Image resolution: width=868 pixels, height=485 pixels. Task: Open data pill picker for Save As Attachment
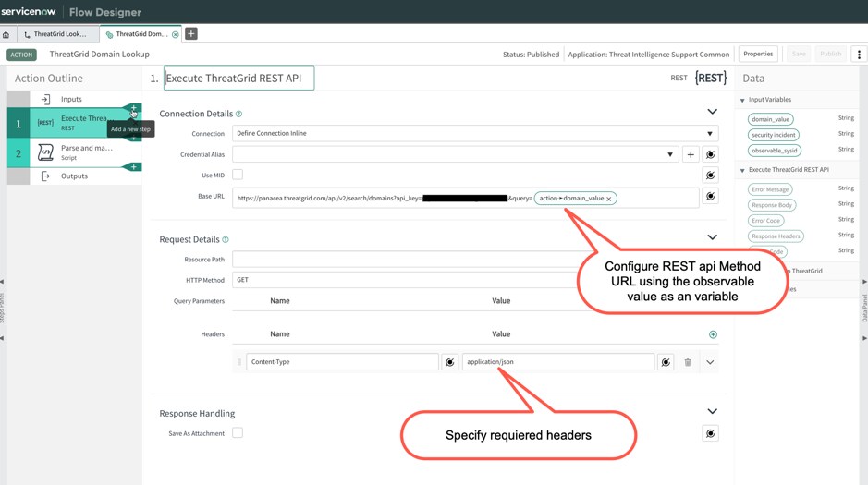click(710, 433)
